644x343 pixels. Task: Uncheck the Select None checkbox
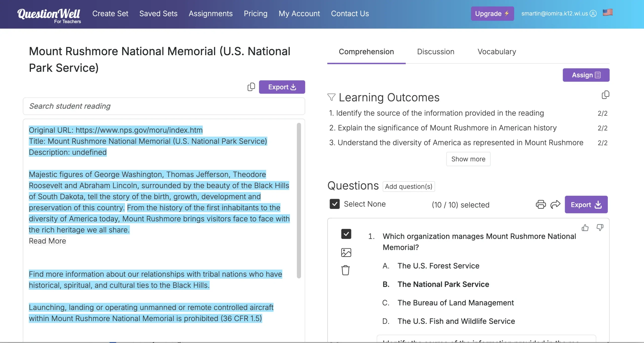pyautogui.click(x=335, y=204)
